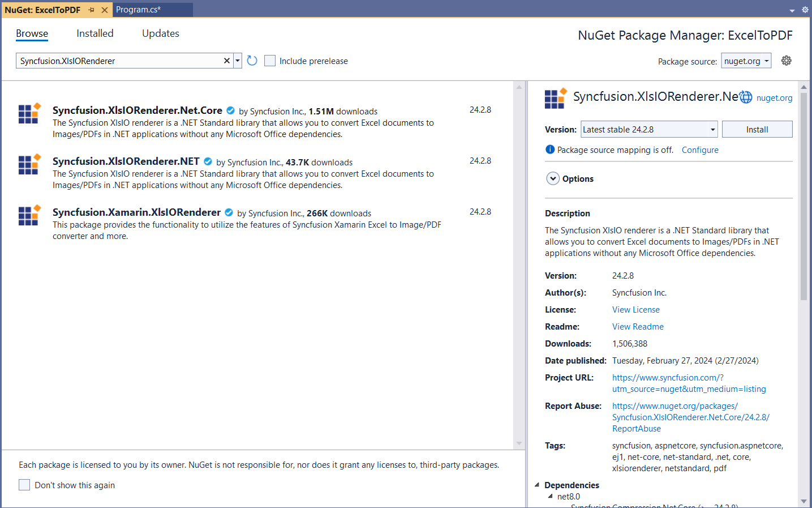Collapse the Dependencies tree section

tap(537, 485)
